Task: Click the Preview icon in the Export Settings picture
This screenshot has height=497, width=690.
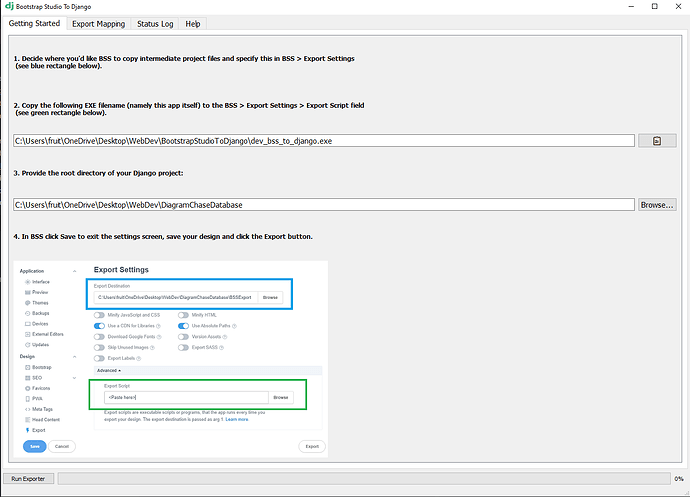Action: point(28,292)
